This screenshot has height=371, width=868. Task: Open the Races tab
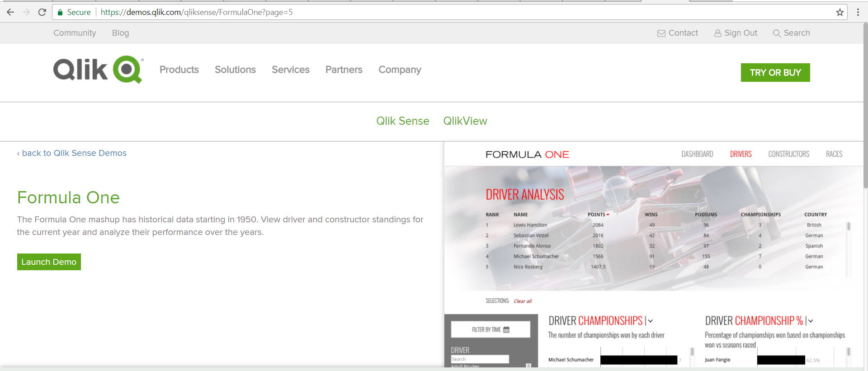tap(834, 154)
